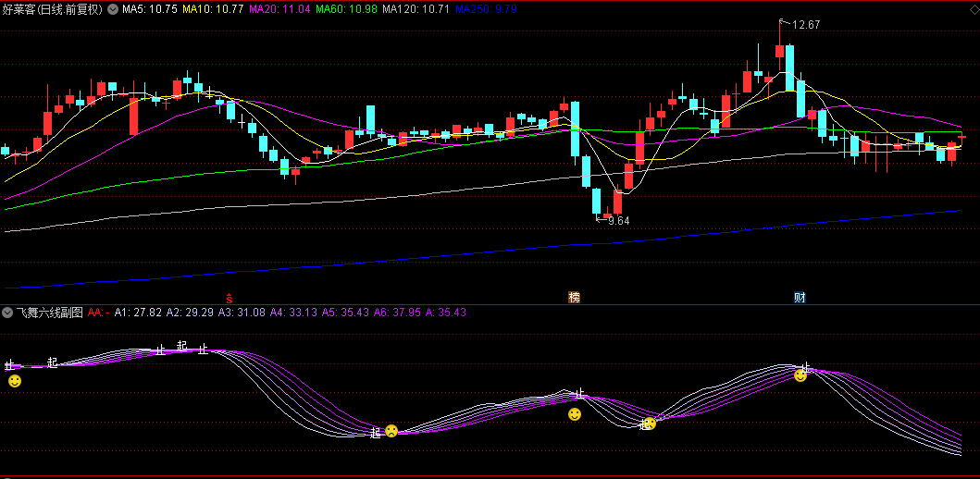The height and width of the screenshot is (479, 980).
Task: Click the smiley at indicator chart's left edge
Action: 15,381
